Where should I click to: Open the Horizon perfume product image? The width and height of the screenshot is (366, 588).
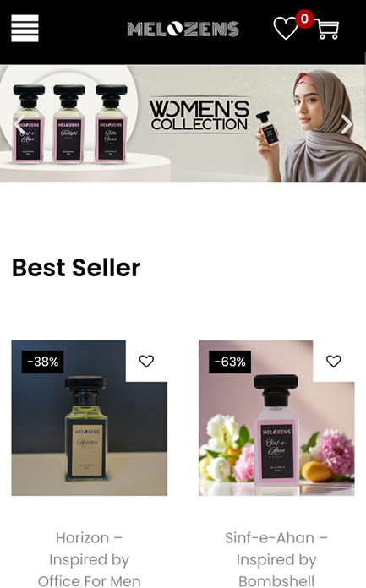click(90, 418)
